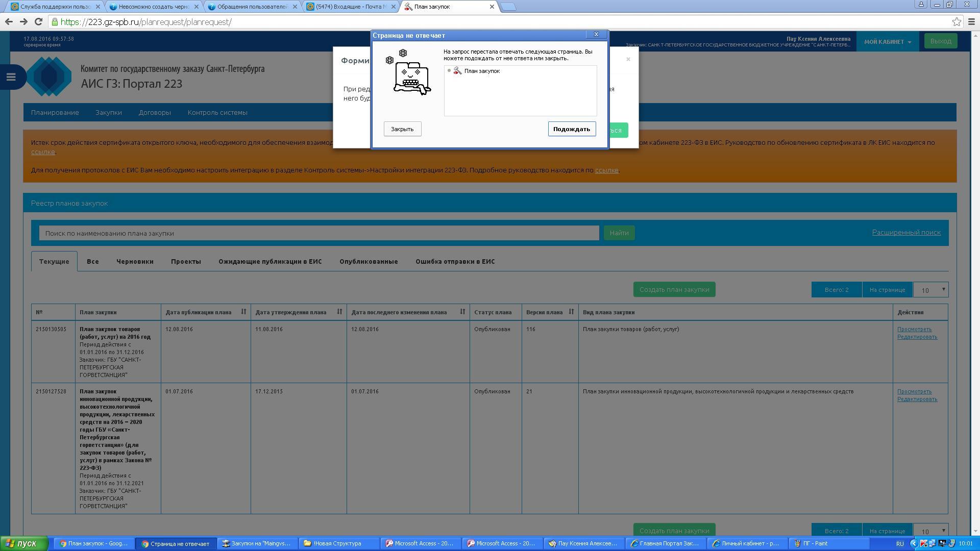Open the Chrome menu icon
The image size is (980, 551).
(x=972, y=21)
